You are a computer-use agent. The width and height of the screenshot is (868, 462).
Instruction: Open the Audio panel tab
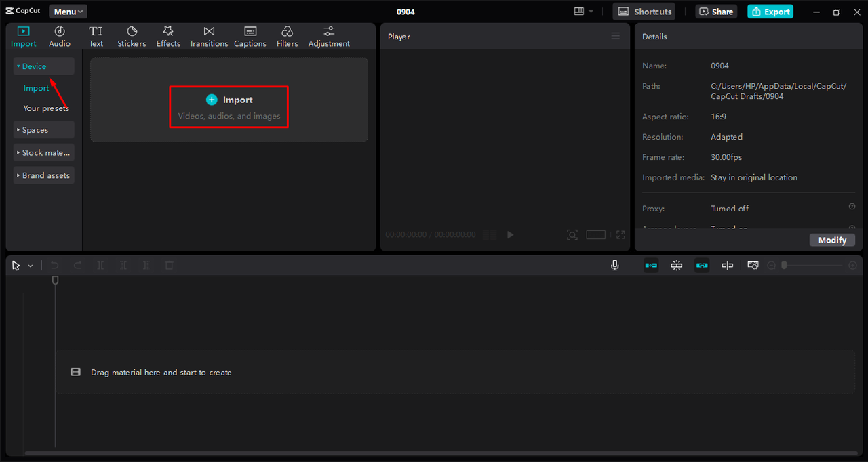[x=60, y=37]
